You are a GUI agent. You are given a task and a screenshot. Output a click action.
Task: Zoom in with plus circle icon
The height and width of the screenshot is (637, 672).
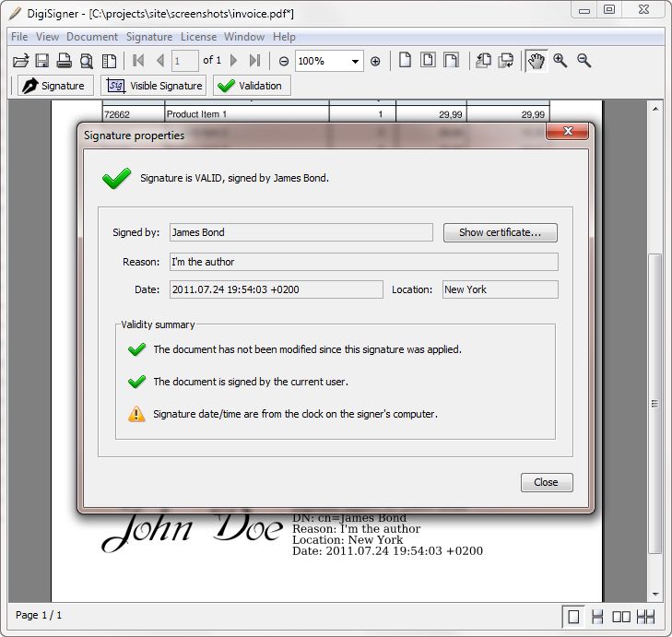(x=375, y=61)
